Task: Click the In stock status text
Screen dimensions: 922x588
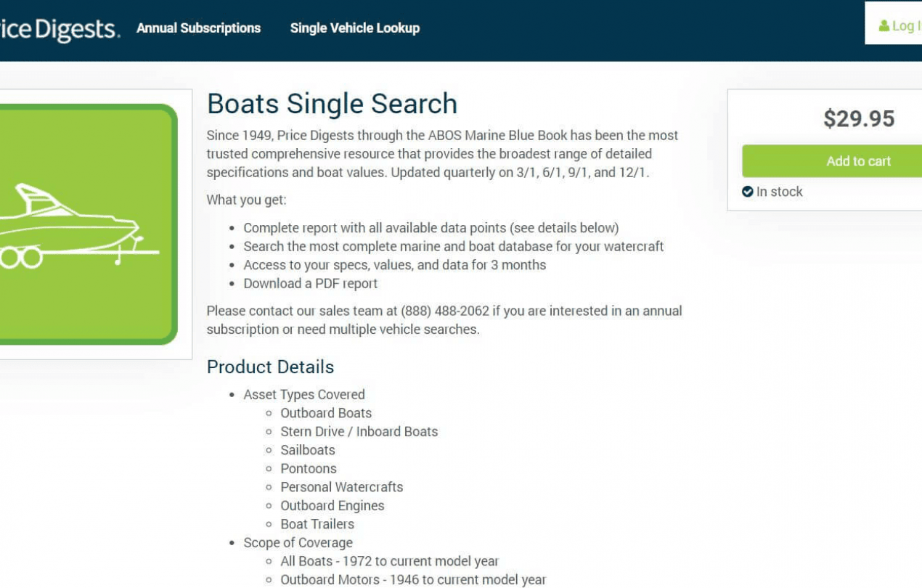Action: pos(778,191)
